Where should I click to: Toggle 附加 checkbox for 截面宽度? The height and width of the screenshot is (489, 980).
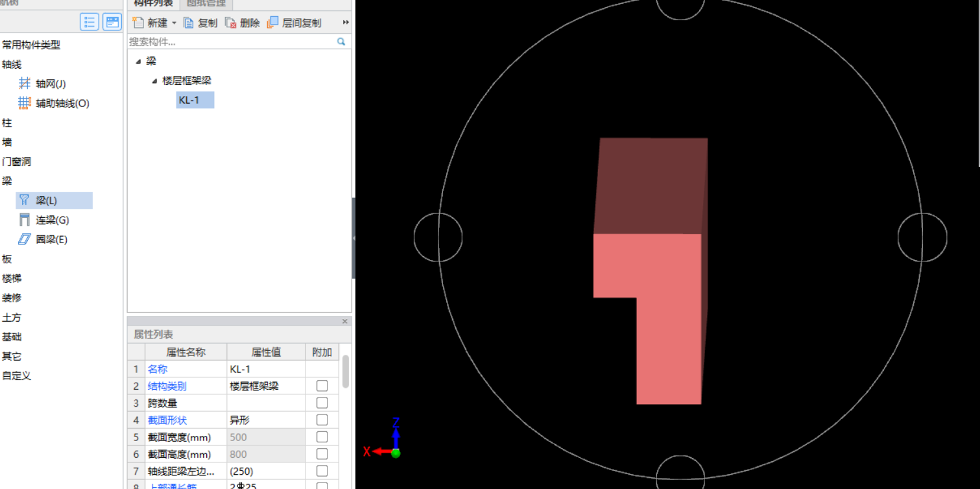click(x=322, y=437)
